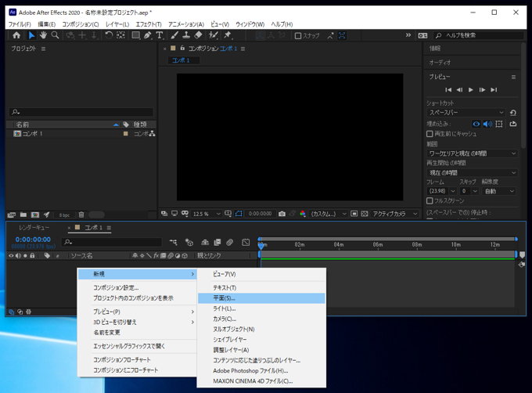Viewport: 532px width, 393px height.
Task: Click the draft 3D icon in timeline
Action: point(189,243)
